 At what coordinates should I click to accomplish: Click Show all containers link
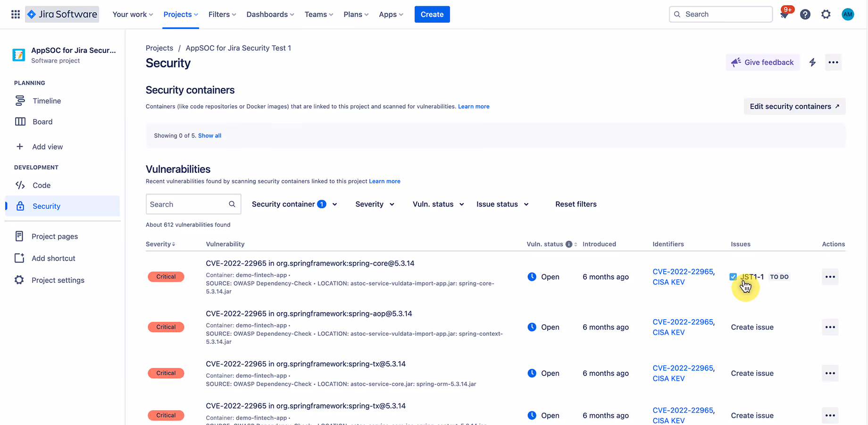(209, 136)
